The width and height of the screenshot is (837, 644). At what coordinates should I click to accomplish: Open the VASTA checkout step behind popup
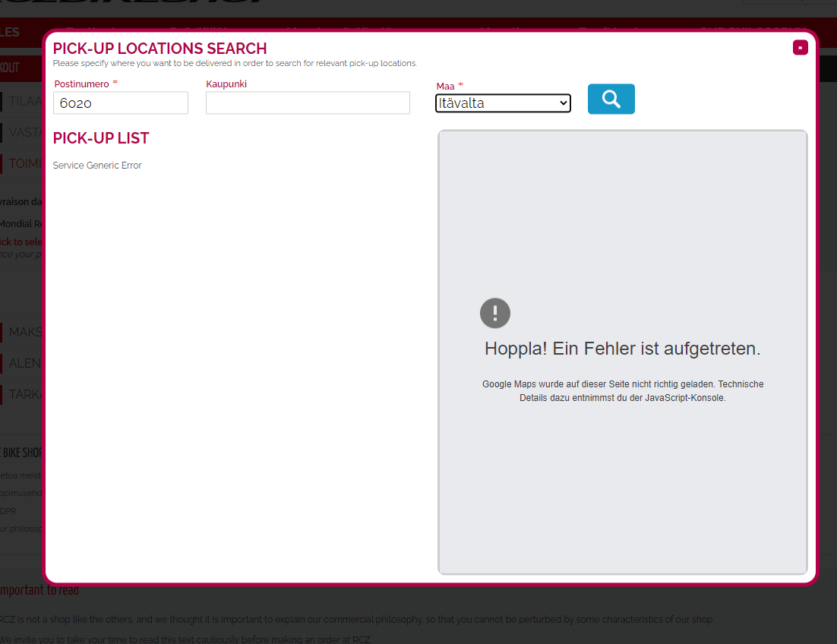coord(23,132)
